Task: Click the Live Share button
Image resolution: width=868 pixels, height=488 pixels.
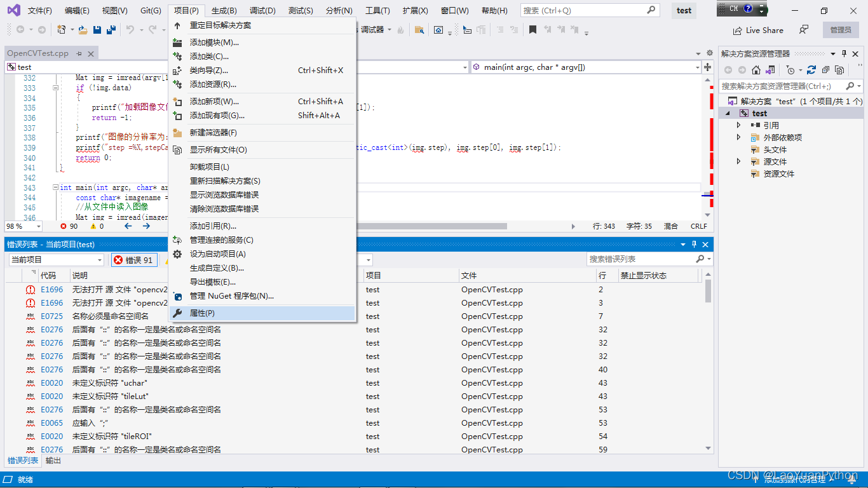Action: point(758,30)
